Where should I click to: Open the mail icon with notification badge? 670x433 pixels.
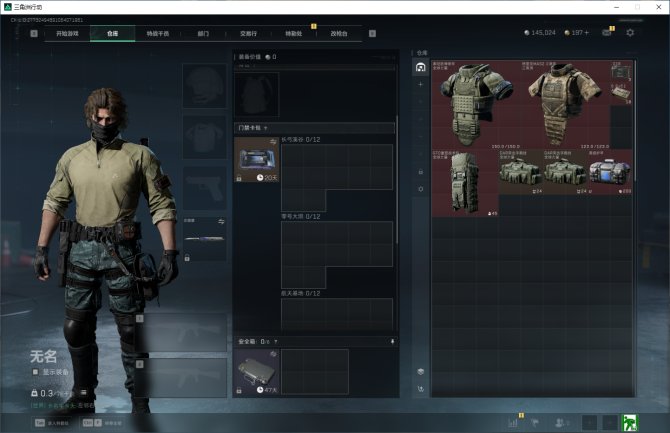(x=607, y=32)
